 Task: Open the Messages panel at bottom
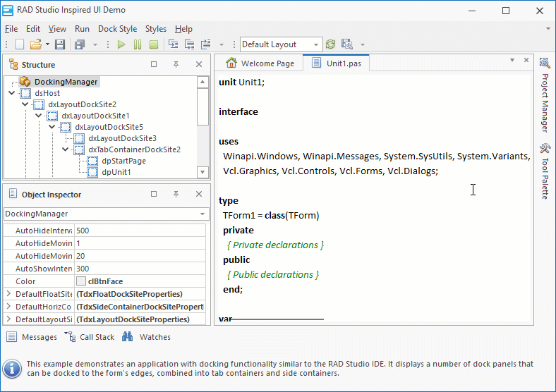[32, 337]
